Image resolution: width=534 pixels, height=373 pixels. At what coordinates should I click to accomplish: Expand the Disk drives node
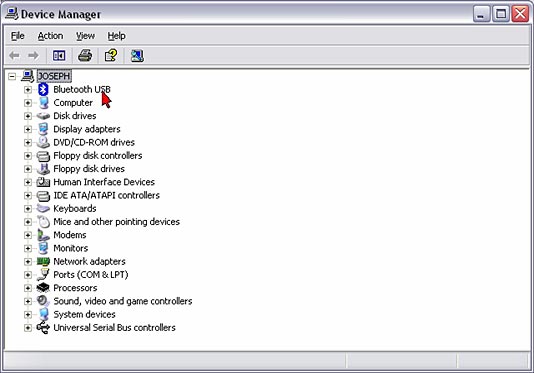point(28,116)
